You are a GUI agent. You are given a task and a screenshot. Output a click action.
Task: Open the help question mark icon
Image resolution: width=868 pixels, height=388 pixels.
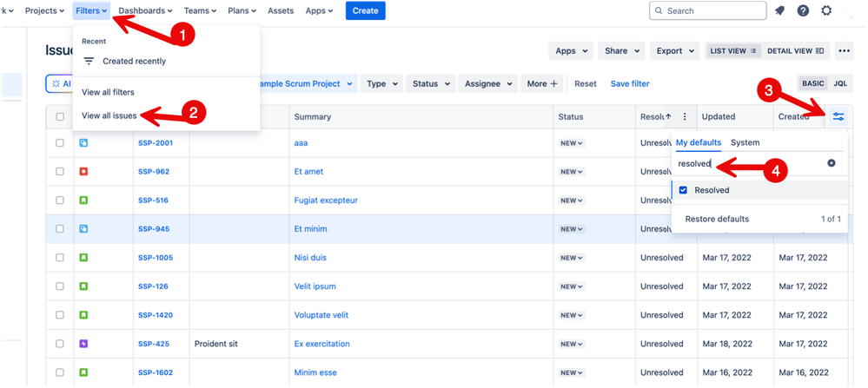click(x=803, y=10)
